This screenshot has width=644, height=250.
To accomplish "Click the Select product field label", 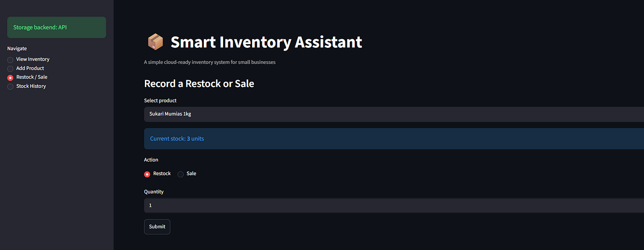I will pos(161,101).
